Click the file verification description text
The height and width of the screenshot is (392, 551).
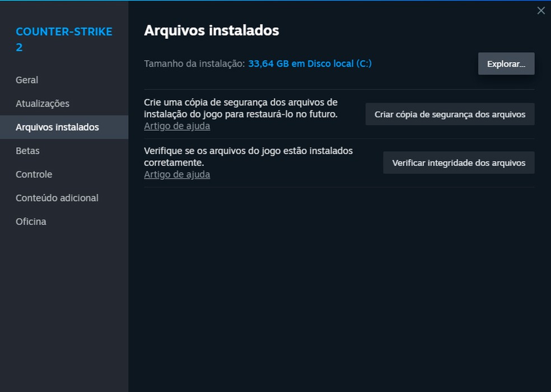pyautogui.click(x=248, y=156)
